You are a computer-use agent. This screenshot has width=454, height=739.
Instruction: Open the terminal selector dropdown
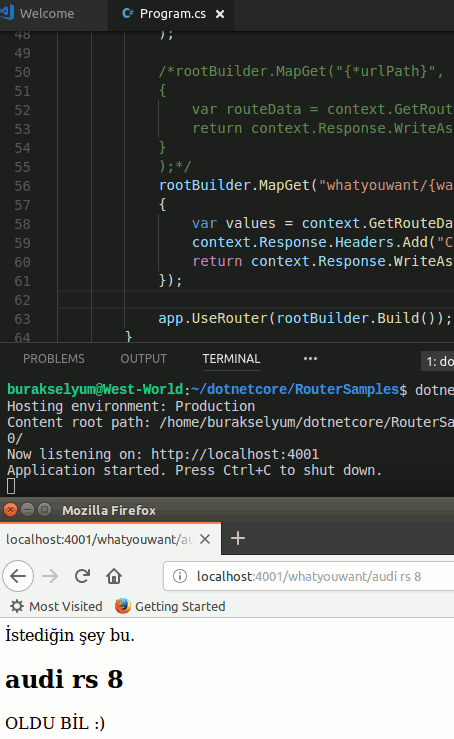[438, 361]
